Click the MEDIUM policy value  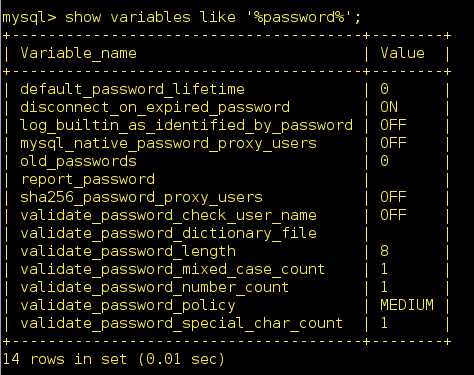407,305
